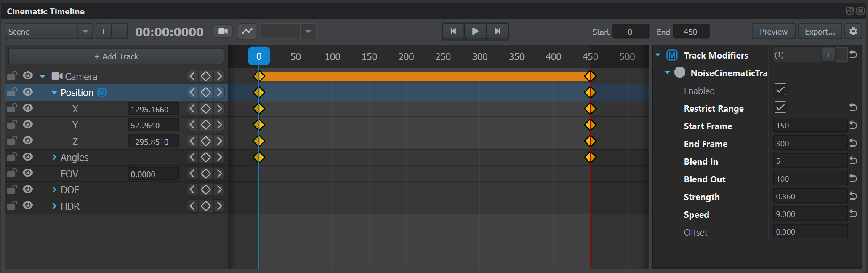Open the dashed dropdown next to graph icon
868x273 pixels.
click(x=288, y=32)
